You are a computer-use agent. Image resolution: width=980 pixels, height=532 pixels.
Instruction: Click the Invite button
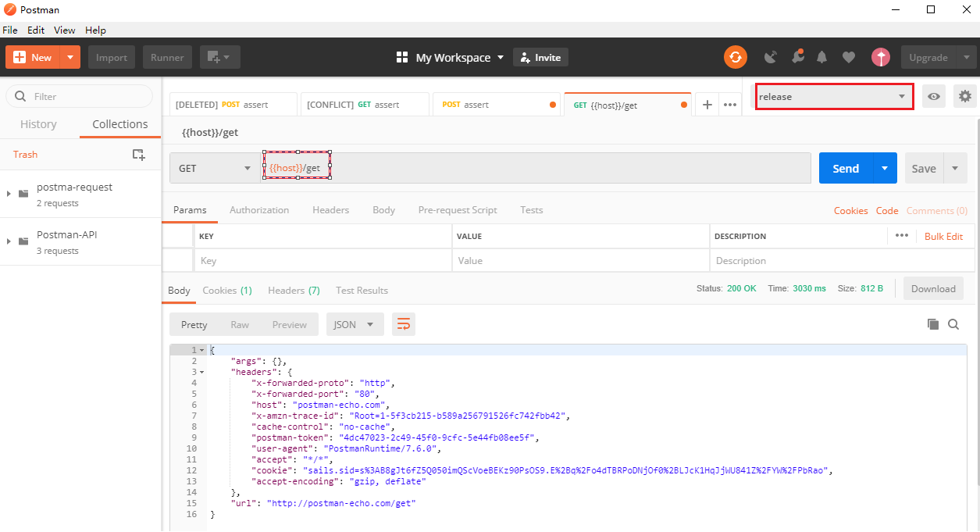coord(540,57)
